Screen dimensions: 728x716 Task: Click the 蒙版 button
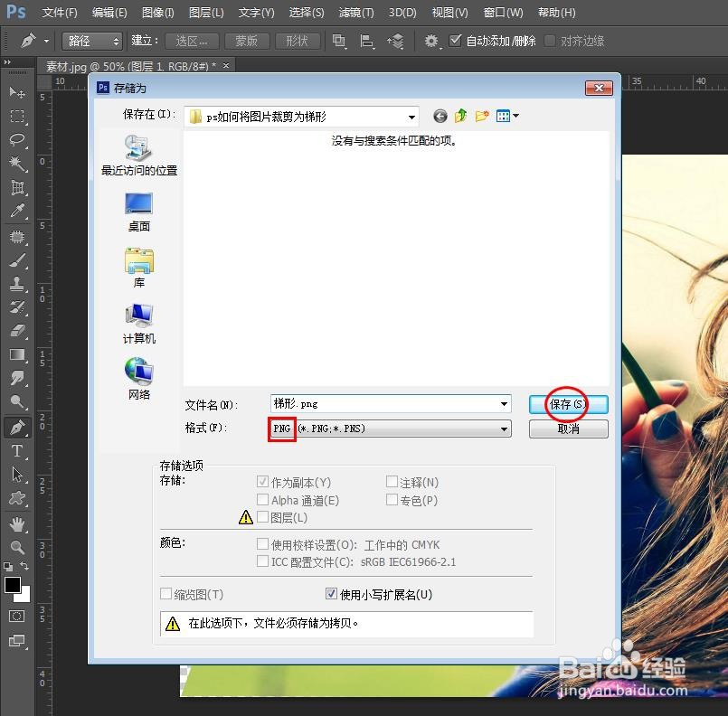click(247, 41)
